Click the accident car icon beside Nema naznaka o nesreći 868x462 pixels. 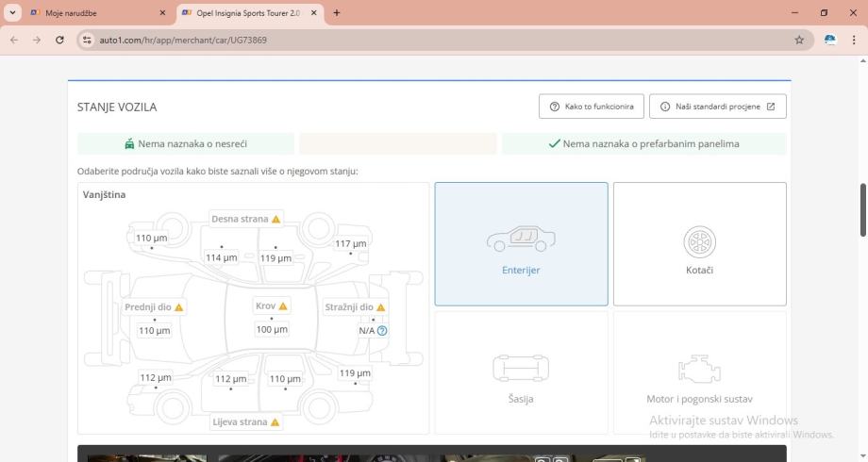129,144
